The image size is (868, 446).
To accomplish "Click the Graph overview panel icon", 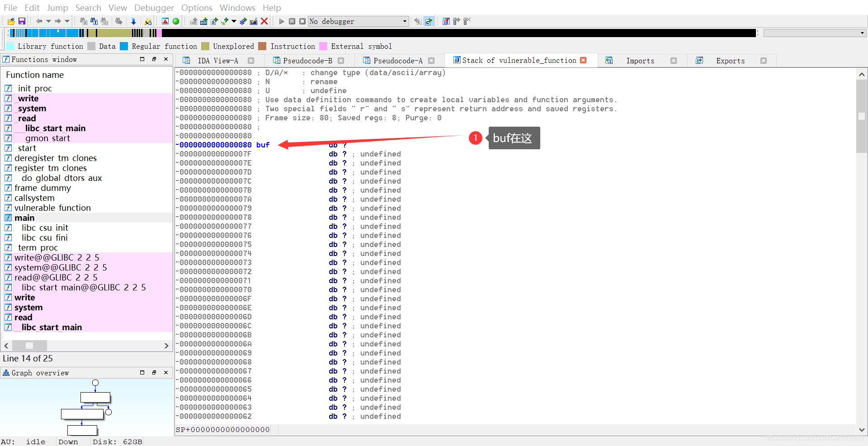I will click(x=6, y=373).
